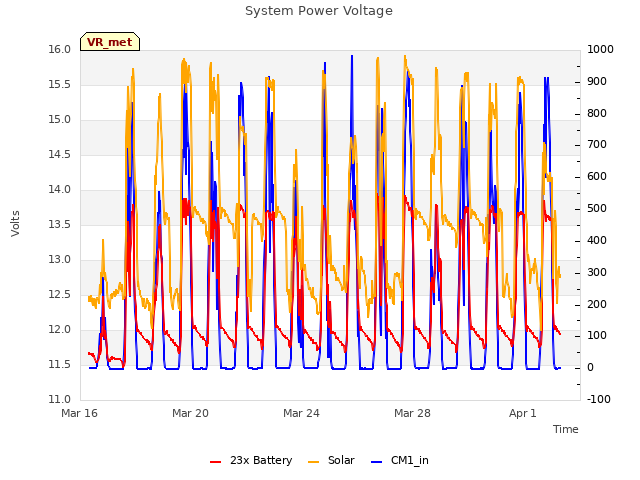
Task: Click the blue CM1_in legend swatch
Action: point(376,462)
